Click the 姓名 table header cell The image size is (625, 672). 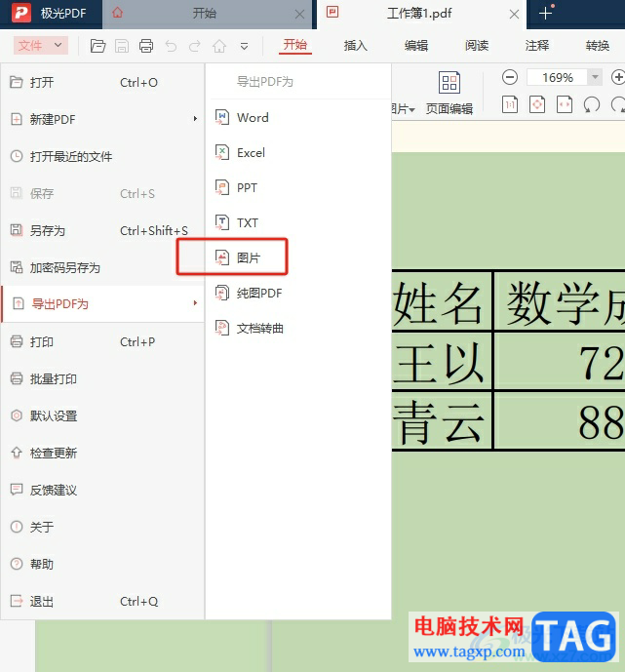tap(442, 301)
